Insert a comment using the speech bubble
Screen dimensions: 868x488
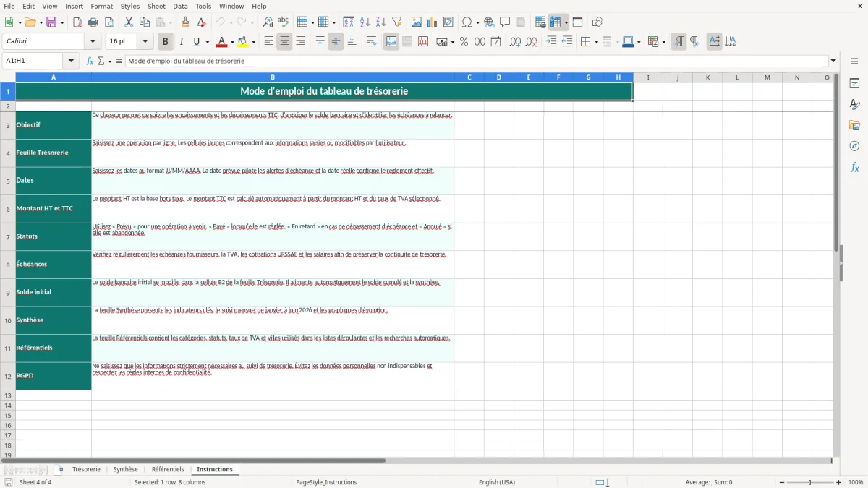(x=505, y=22)
